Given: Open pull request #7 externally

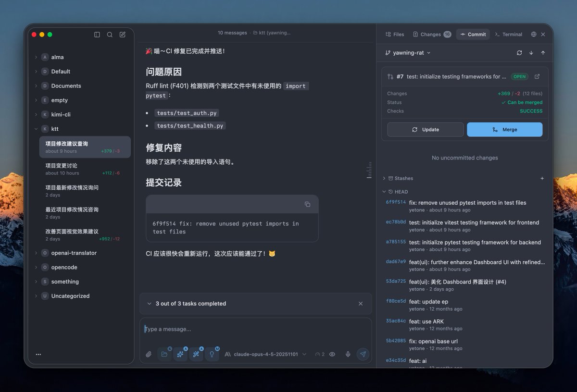Looking at the screenshot, I should point(537,76).
